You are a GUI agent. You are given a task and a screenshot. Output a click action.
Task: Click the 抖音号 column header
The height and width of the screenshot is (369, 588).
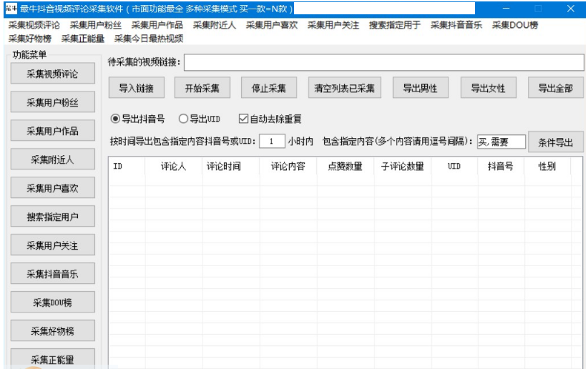pos(501,166)
